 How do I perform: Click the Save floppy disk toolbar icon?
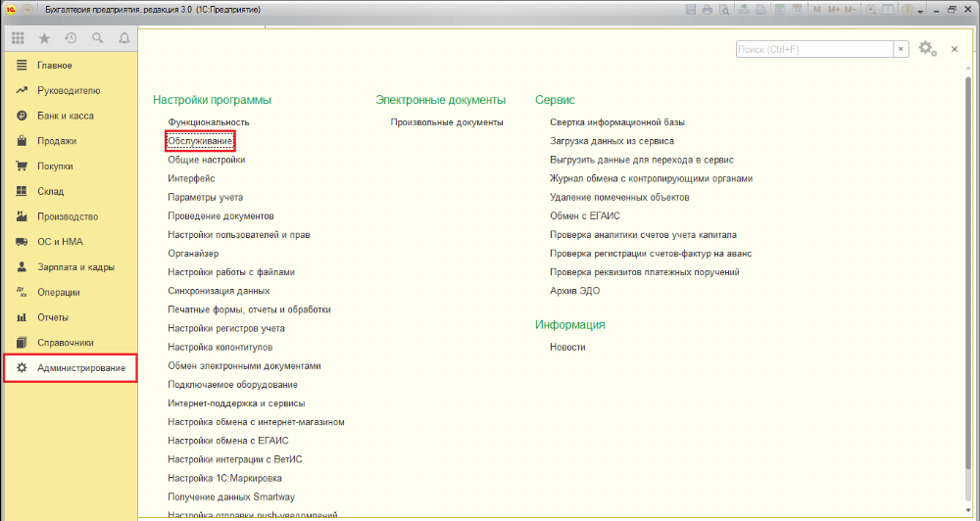691,10
